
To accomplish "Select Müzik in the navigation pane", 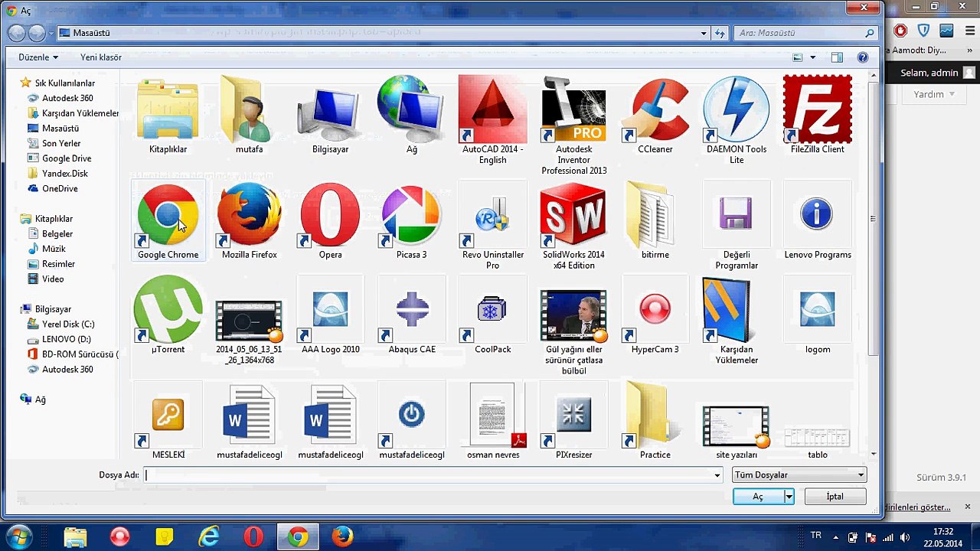I will pyautogui.click(x=53, y=249).
